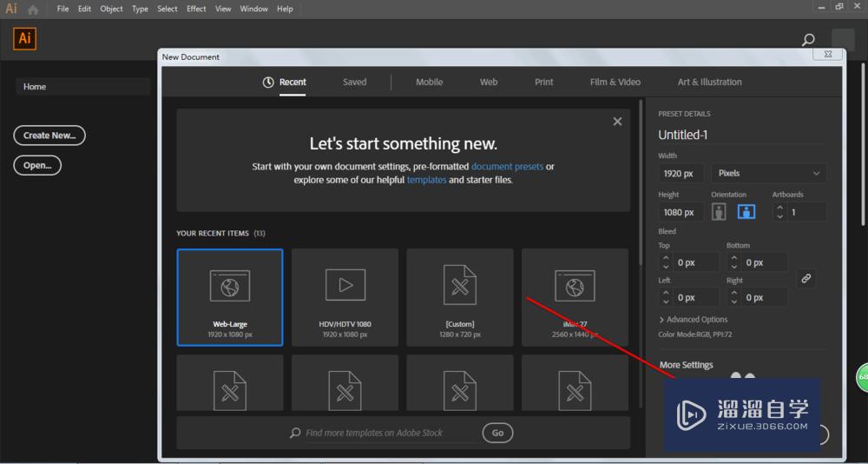The image size is (868, 464).
Task: Open the Object menu
Action: (x=111, y=9)
